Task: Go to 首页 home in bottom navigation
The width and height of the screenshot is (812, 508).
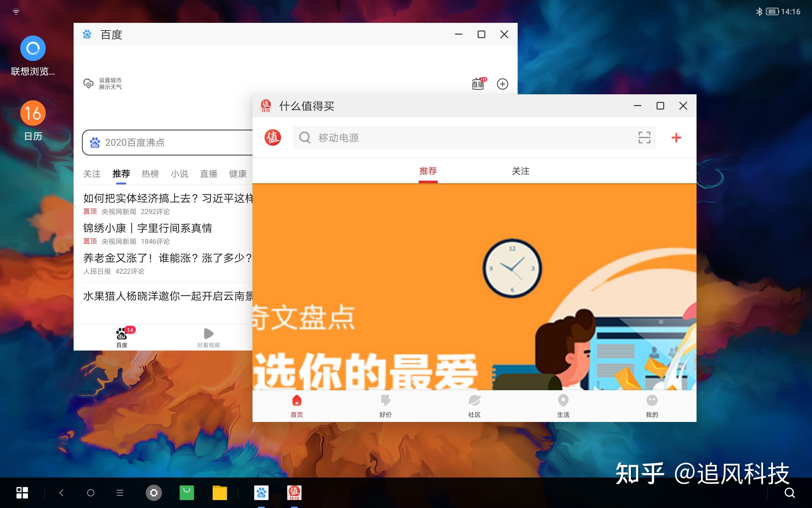Action: coord(297,406)
